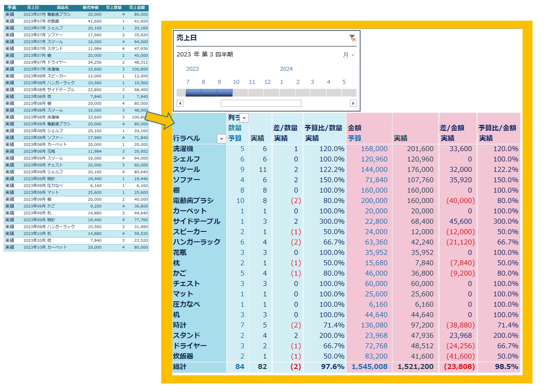The width and height of the screenshot is (551, 392).
Task: Select the grand total cell 1,545,008
Action: [x=369, y=367]
